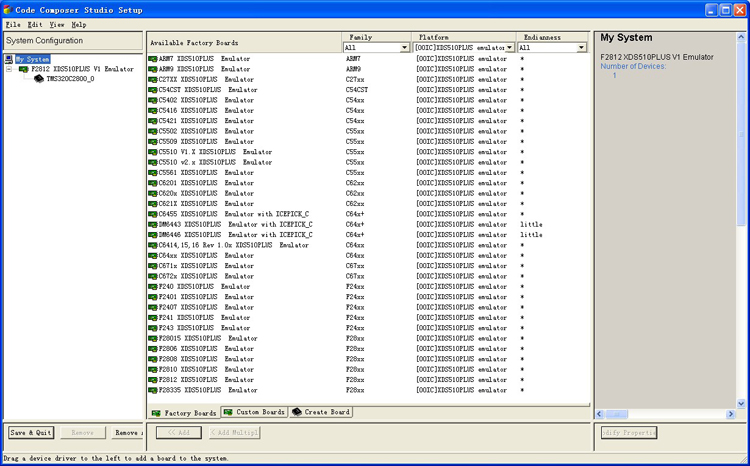Select C672x XDS510PLUS Emulator row
Image resolution: width=750 pixels, height=466 pixels.
(x=368, y=277)
